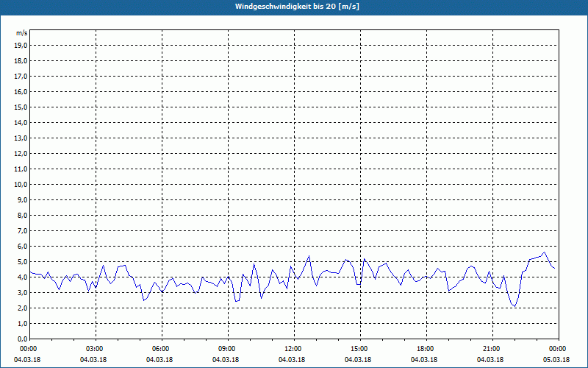Click the 17,0 y-axis label
This screenshot has width=588, height=368.
pos(21,77)
